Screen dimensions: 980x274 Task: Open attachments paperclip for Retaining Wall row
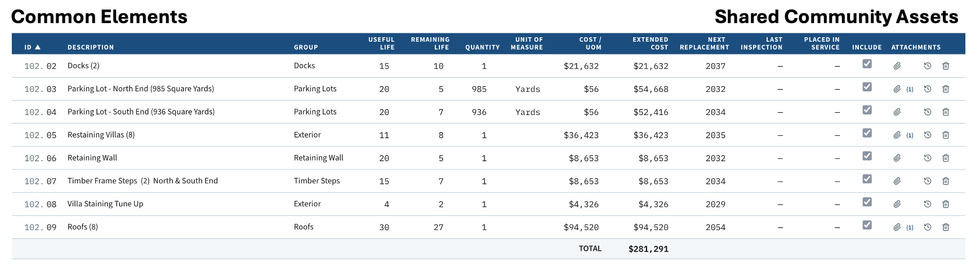click(x=897, y=158)
